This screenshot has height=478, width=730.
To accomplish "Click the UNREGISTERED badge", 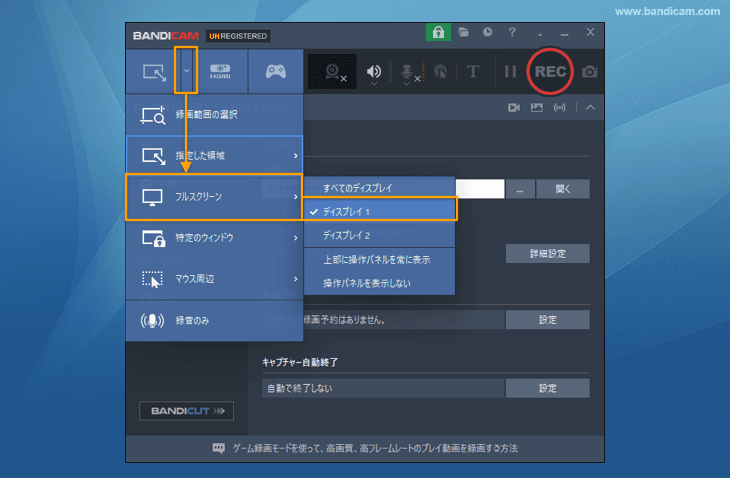I will (x=238, y=36).
